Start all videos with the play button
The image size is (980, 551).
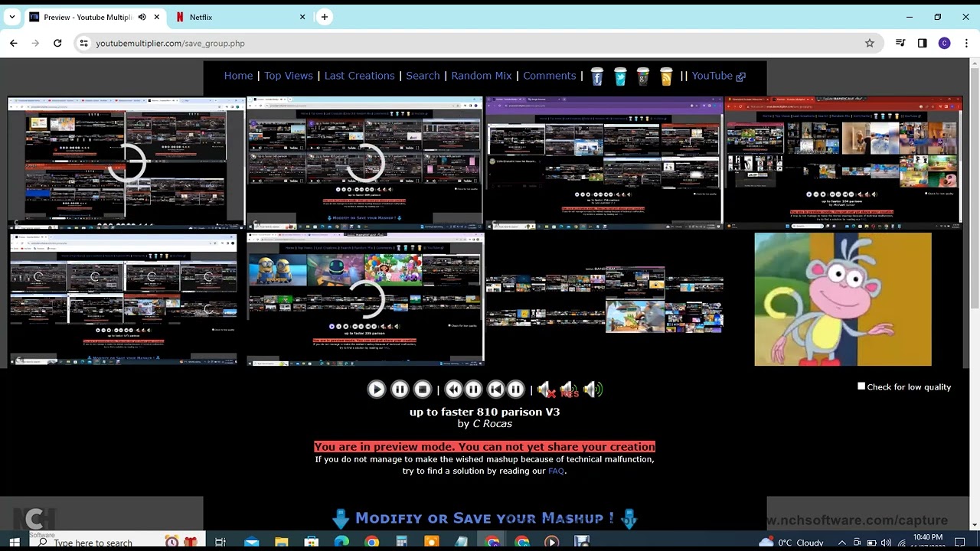tap(376, 390)
